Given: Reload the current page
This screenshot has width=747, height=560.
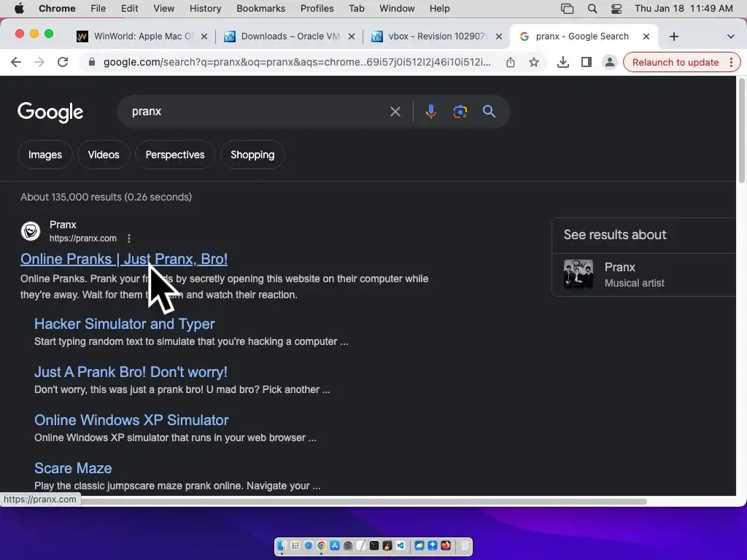Looking at the screenshot, I should (63, 62).
